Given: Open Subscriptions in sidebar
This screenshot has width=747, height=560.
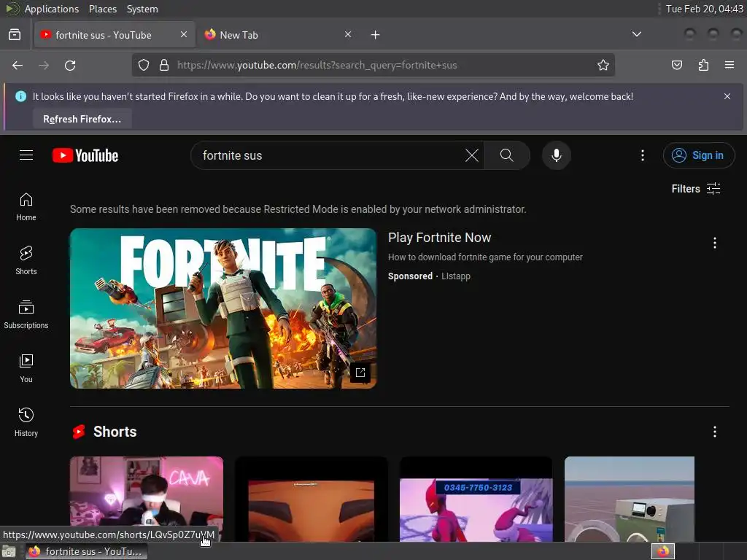Looking at the screenshot, I should [26, 314].
